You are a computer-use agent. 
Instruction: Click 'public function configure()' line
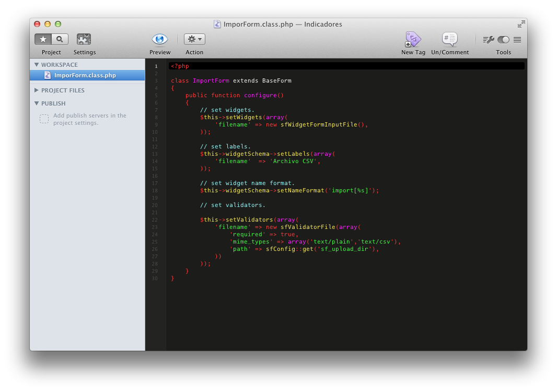tap(235, 95)
